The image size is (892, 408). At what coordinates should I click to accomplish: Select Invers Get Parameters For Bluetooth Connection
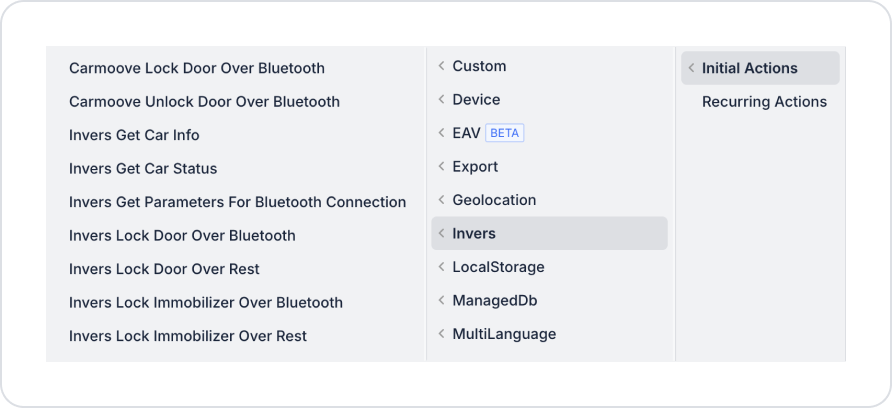tap(237, 202)
